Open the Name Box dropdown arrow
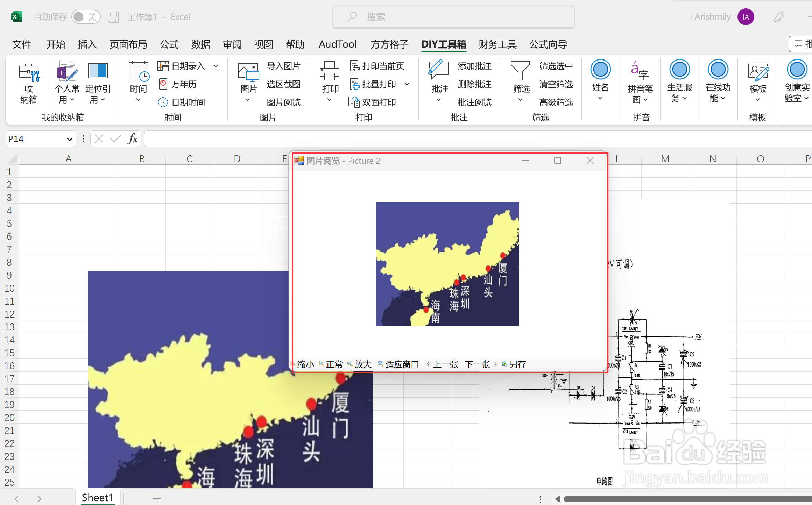Screen dimensions: 812x505 coord(69,139)
